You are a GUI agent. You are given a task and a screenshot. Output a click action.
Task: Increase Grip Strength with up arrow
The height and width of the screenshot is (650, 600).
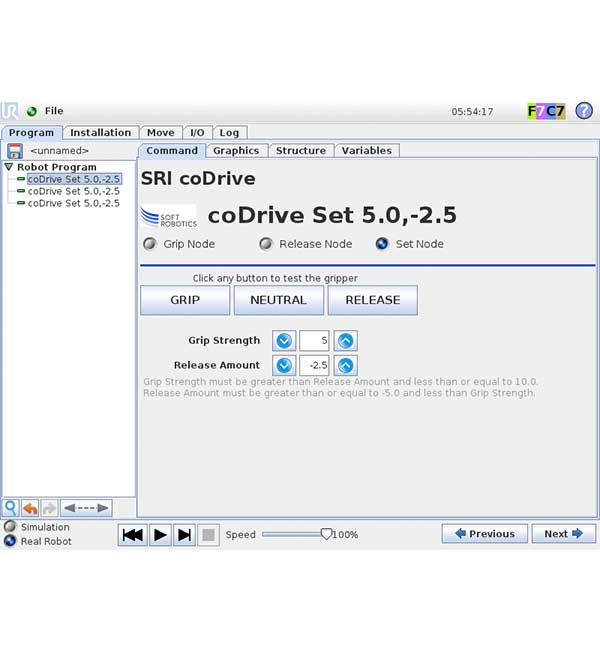346,341
